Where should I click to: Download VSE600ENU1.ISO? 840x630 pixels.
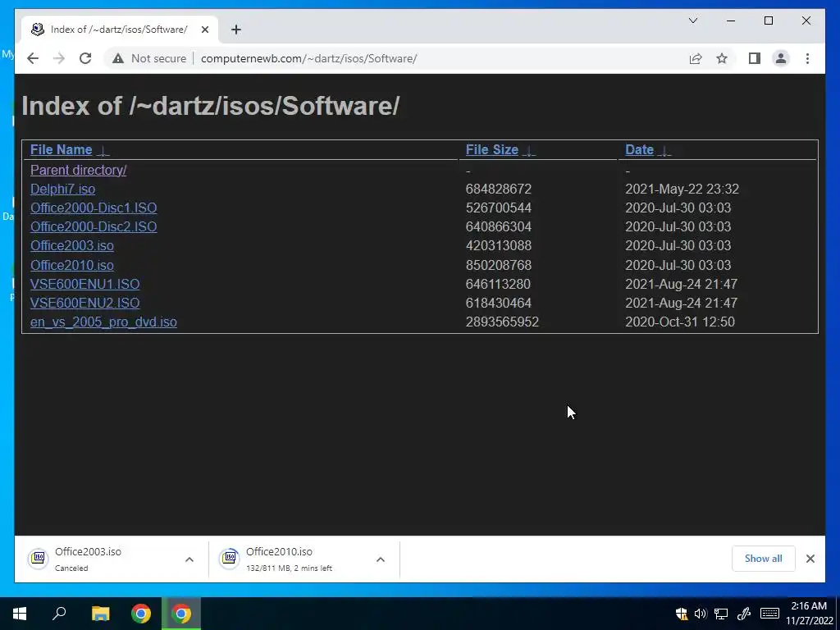tap(84, 284)
